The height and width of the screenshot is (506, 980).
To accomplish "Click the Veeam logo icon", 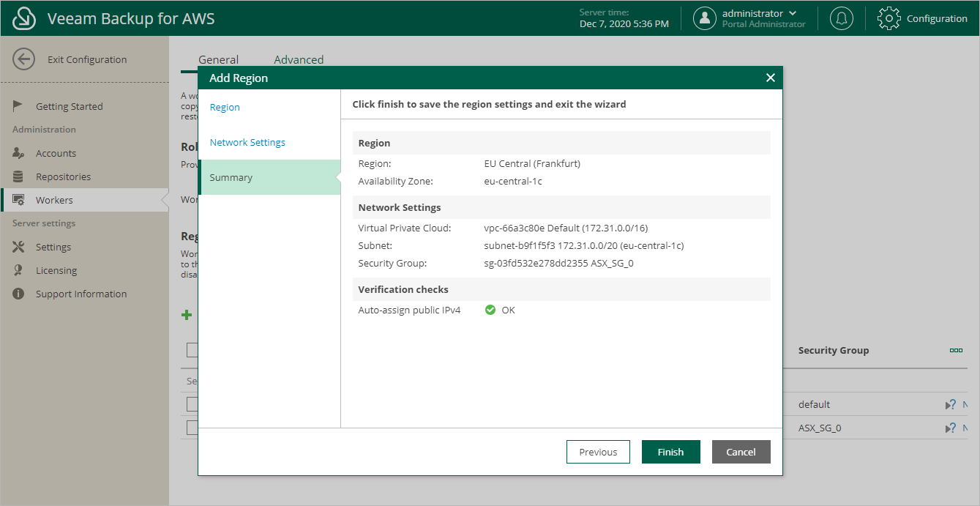I will coord(24,18).
